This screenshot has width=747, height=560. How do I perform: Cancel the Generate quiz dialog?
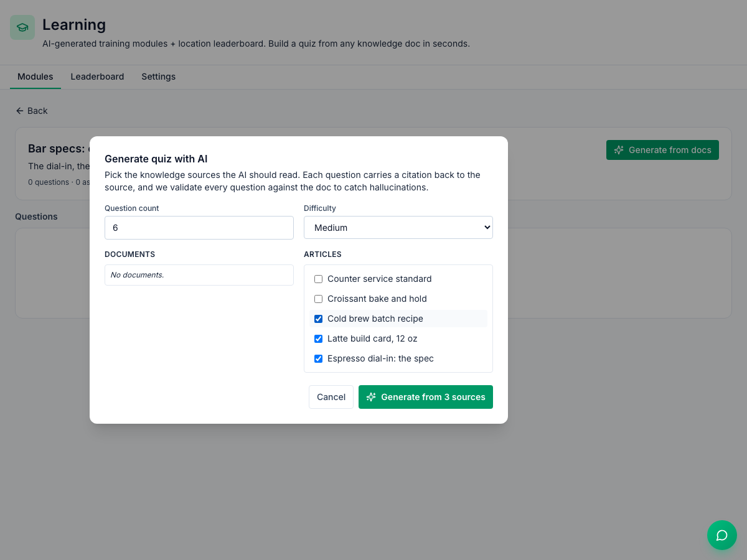coord(331,397)
